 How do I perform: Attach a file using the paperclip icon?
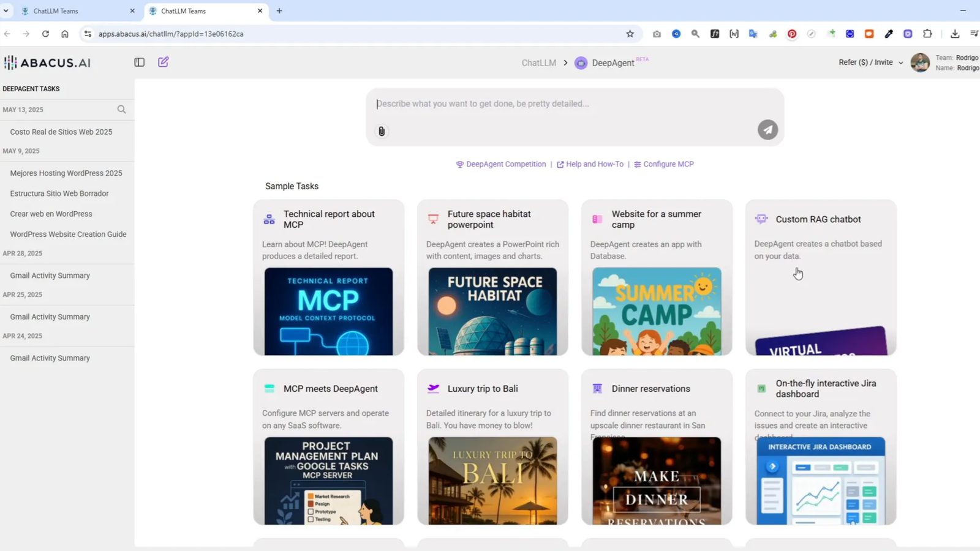click(381, 131)
